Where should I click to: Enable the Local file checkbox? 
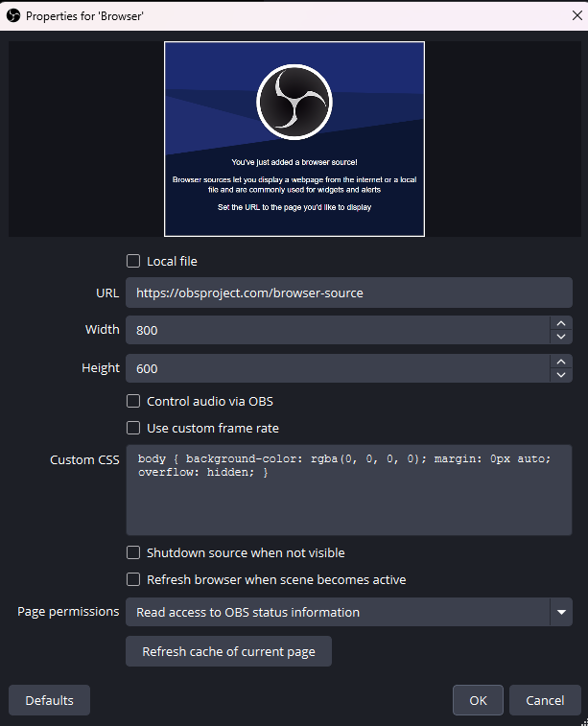point(134,261)
